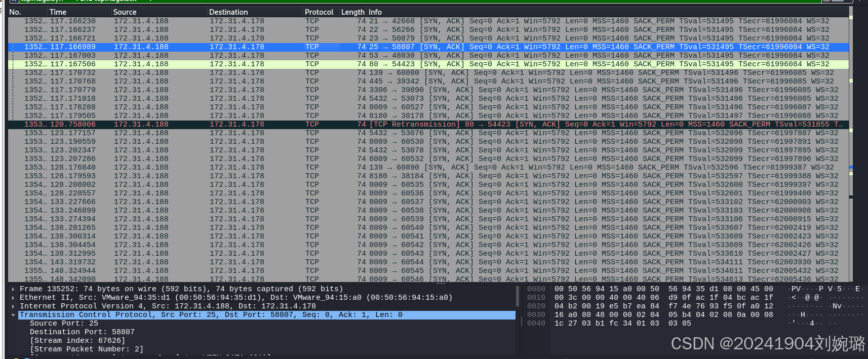This screenshot has height=359, width=868.
Task: Select packet with port 139 → 60890
Action: point(428,167)
